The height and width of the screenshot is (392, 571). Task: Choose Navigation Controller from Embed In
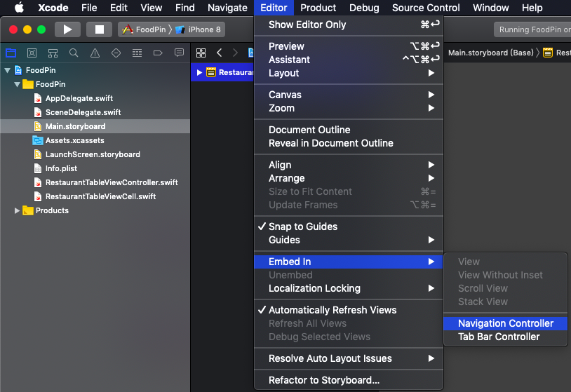(505, 323)
